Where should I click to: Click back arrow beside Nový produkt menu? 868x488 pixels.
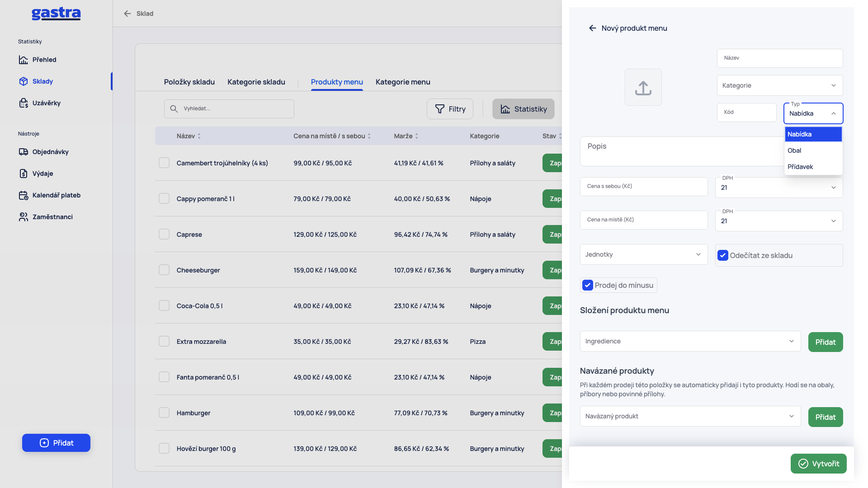pos(592,28)
